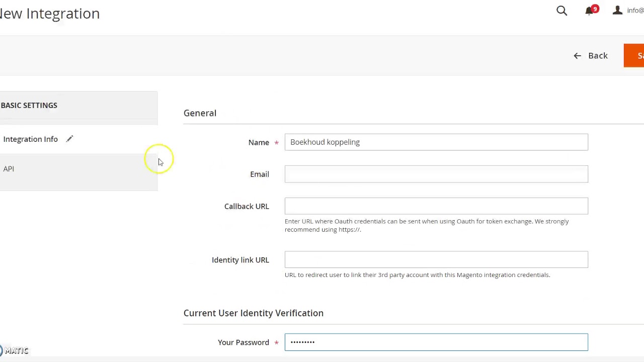Focus the Identity link URL field
Screen dimensions: 644x362
point(436,259)
